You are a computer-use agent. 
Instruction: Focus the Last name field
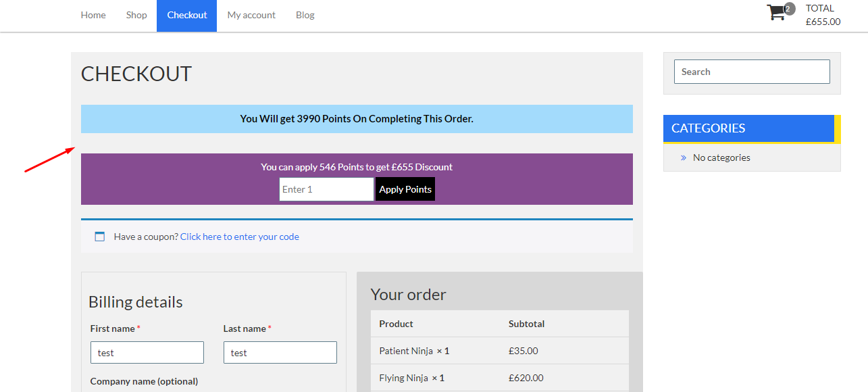(280, 353)
